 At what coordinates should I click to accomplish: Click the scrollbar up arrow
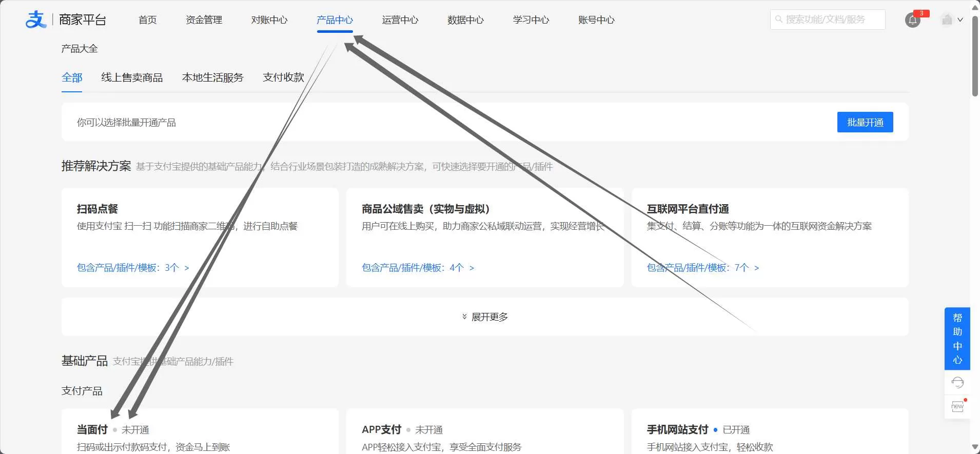(x=975, y=7)
